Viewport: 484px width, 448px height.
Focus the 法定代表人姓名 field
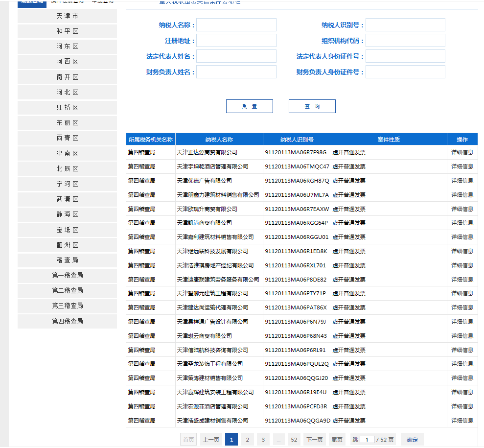[236, 56]
